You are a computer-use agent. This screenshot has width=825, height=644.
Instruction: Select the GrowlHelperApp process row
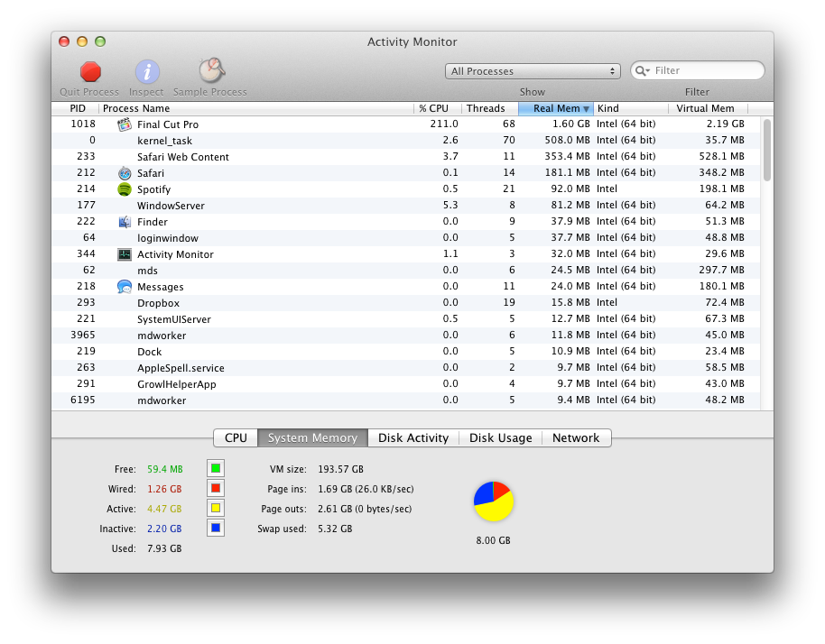point(405,384)
